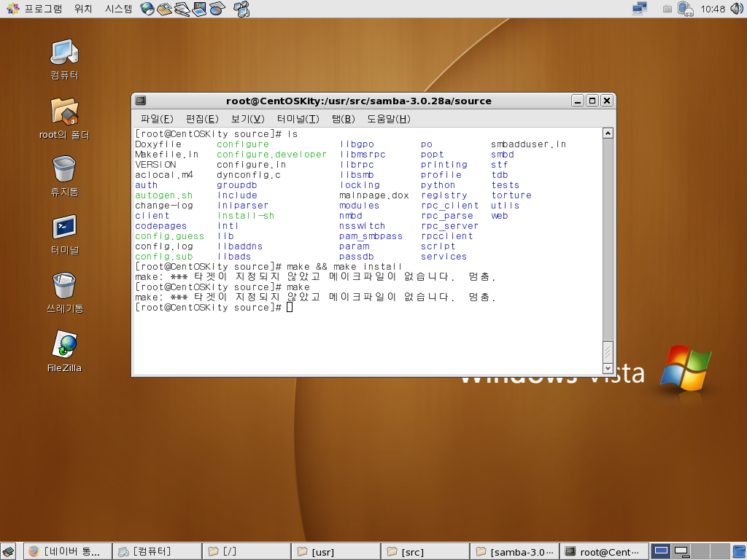Open the terminal 도움말(H) menu

tap(389, 119)
